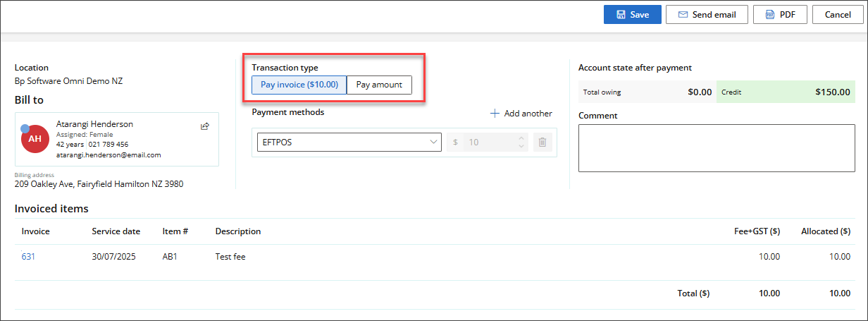This screenshot has width=868, height=321.
Task: Click the payment amount input field
Action: (x=487, y=143)
